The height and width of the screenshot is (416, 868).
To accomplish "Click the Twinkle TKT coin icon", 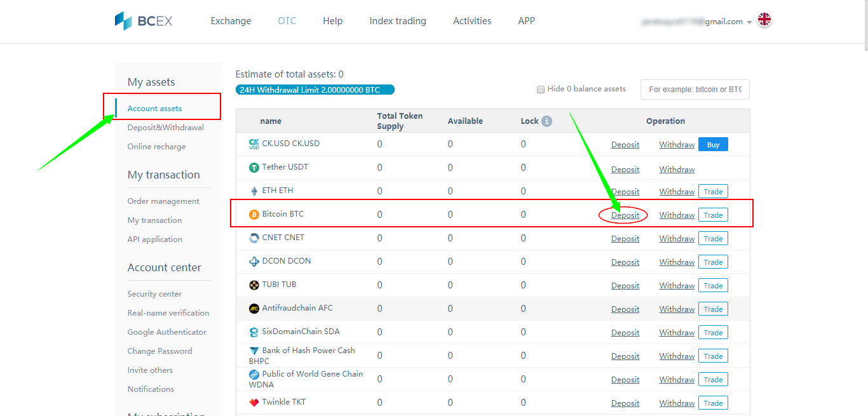I will pos(254,403).
